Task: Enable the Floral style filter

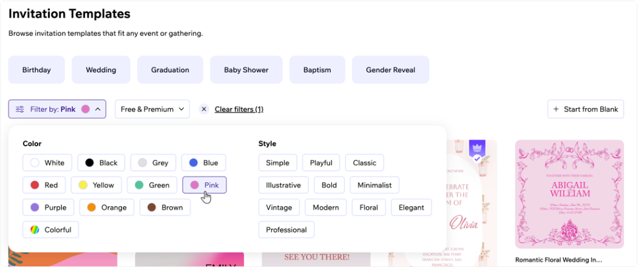Action: click(369, 208)
